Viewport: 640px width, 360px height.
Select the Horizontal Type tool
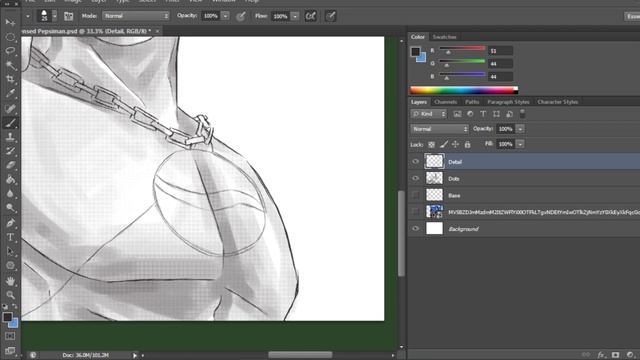[x=10, y=237]
